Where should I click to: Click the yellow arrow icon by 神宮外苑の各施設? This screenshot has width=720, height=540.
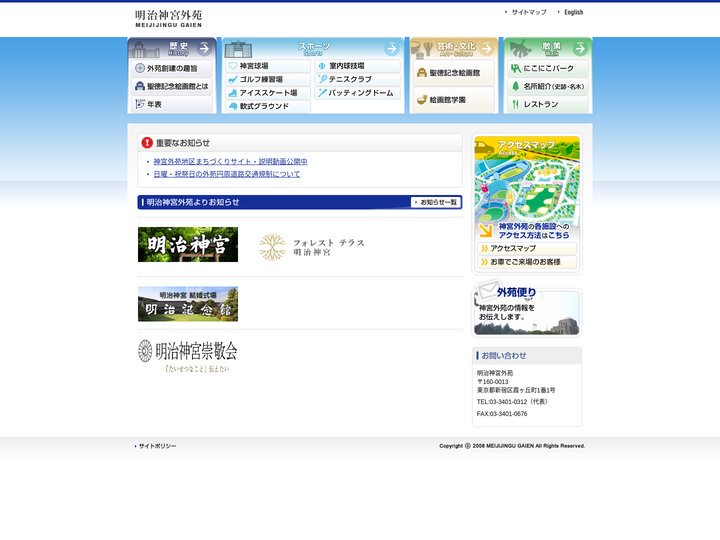pyautogui.click(x=485, y=231)
